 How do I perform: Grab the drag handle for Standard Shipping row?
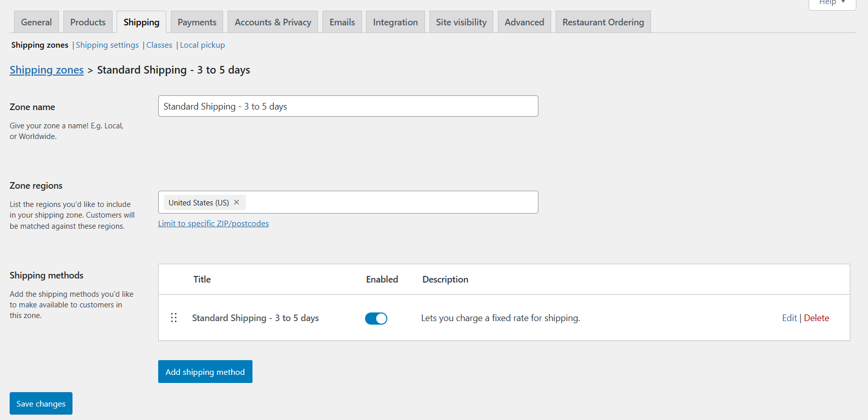(x=174, y=318)
